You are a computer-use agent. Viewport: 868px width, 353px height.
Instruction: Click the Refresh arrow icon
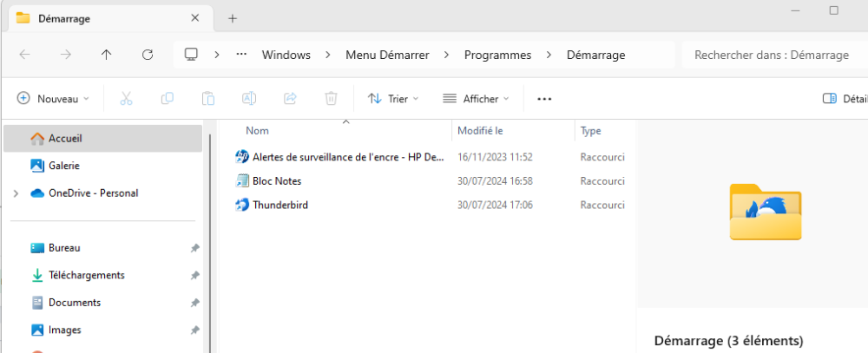(148, 55)
